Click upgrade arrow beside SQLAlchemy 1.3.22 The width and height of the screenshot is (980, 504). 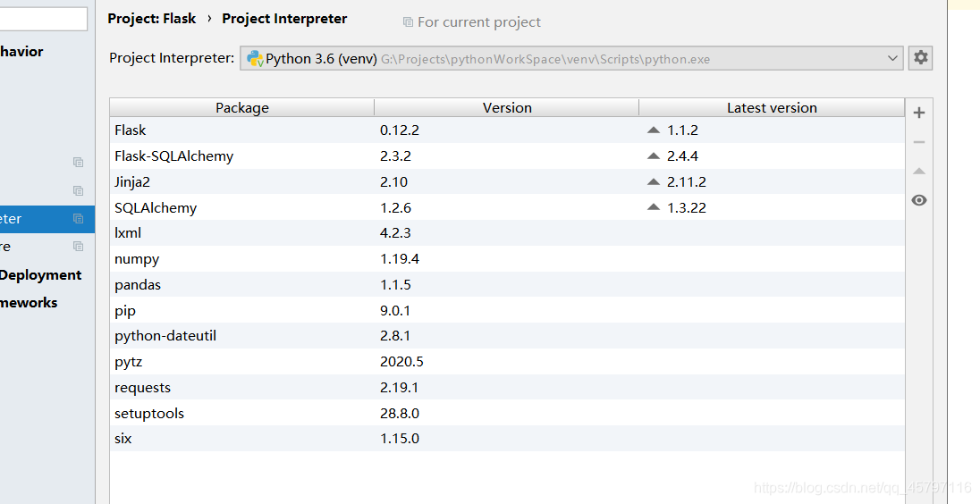654,207
